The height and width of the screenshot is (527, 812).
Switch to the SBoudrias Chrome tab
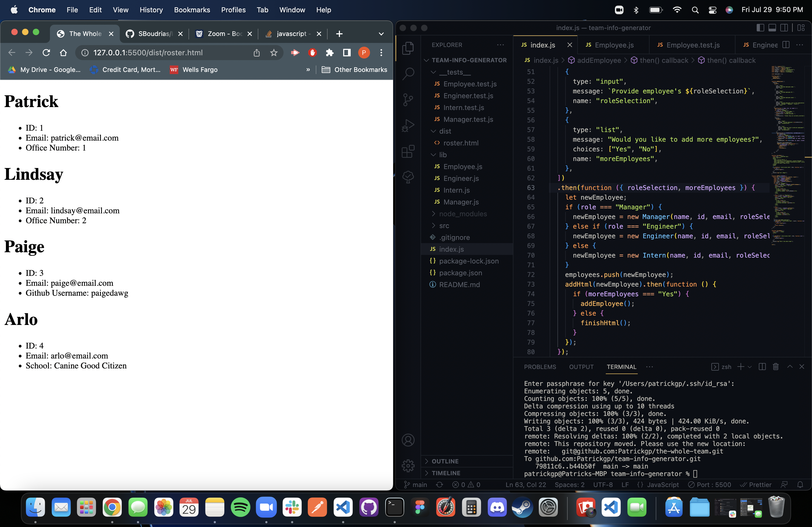pos(155,34)
